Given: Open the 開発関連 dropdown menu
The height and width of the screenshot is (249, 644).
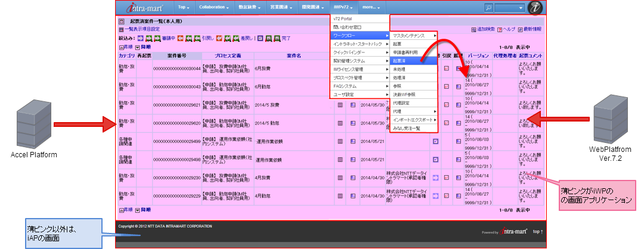Looking at the screenshot, I should (314, 7).
